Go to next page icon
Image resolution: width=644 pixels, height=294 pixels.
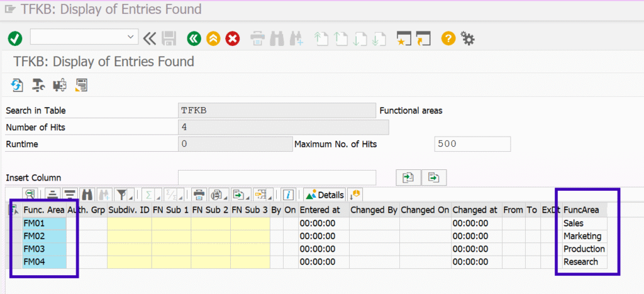click(360, 39)
